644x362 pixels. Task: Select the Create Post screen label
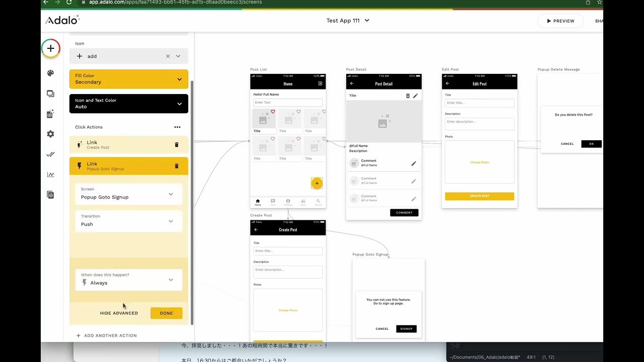coord(261,215)
